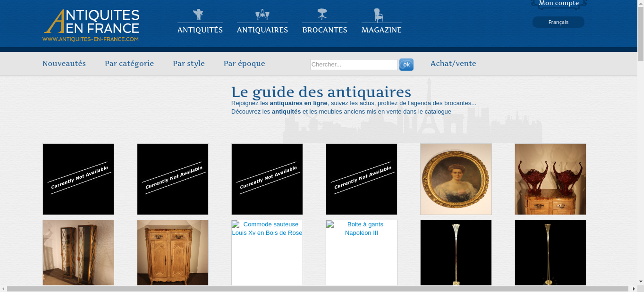Image resolution: width=644 pixels, height=292 pixels.
Task: Click the Antiquités en France logo
Action: point(91,25)
